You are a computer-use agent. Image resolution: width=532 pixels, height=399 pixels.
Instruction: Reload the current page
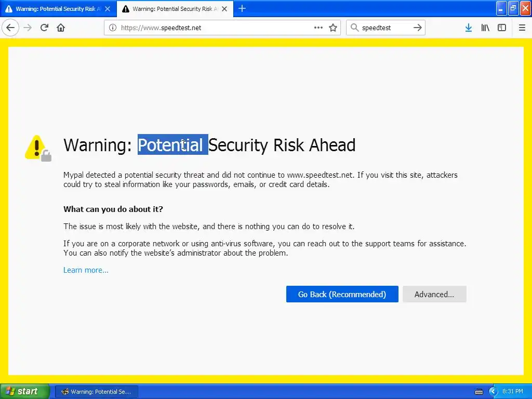45,28
